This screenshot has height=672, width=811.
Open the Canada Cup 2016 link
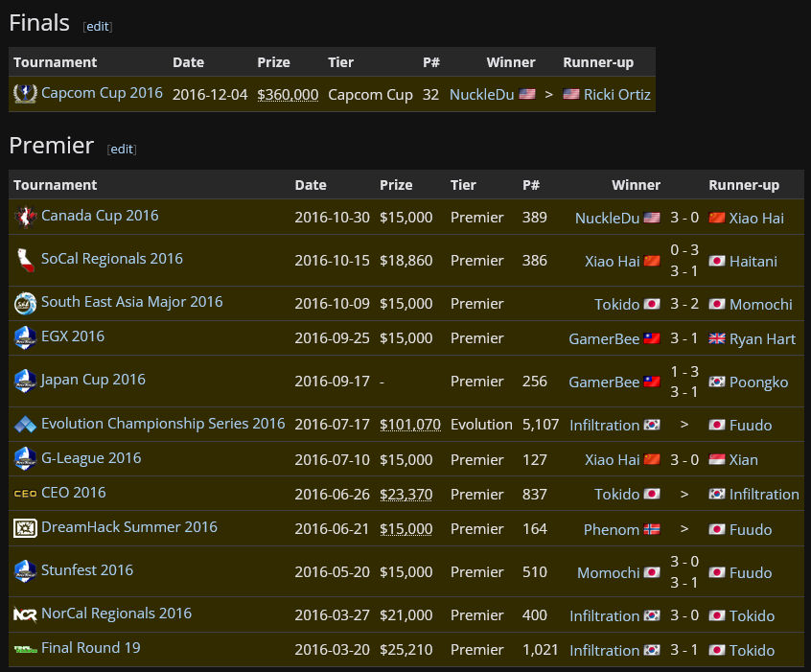tap(100, 215)
